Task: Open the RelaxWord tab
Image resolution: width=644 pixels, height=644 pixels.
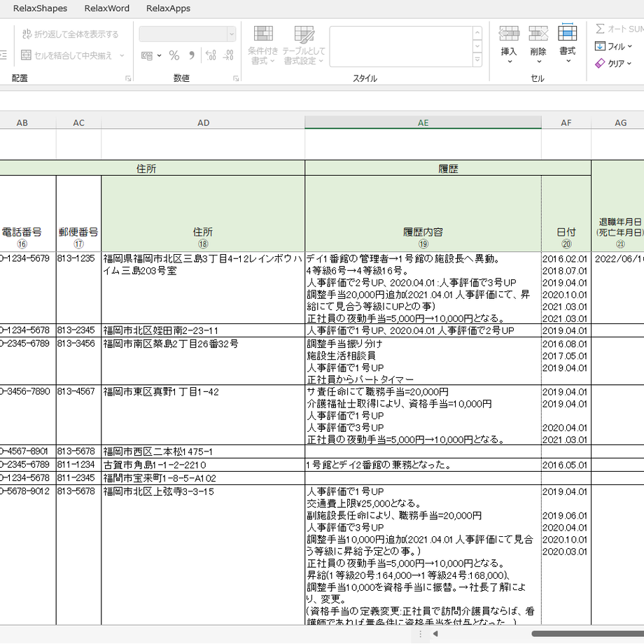Action: tap(107, 8)
